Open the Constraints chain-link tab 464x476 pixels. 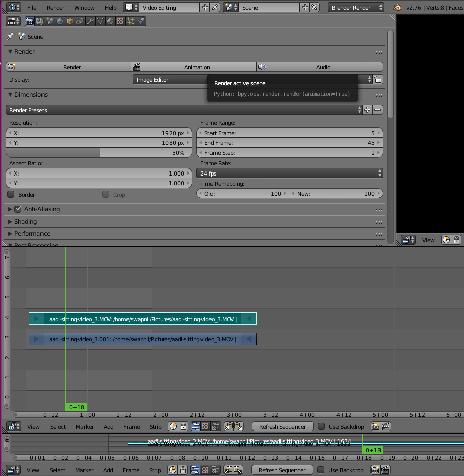80,21
